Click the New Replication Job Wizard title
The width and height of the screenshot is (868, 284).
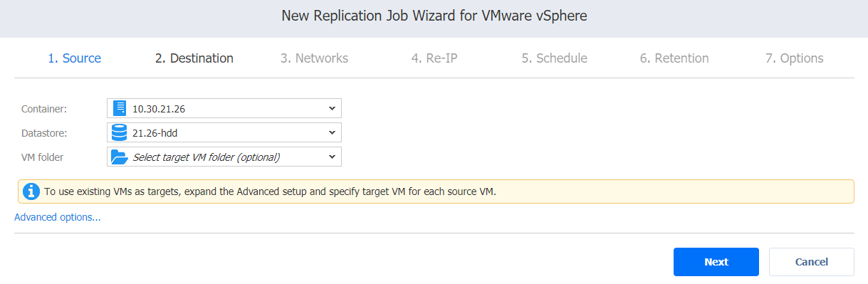434,16
